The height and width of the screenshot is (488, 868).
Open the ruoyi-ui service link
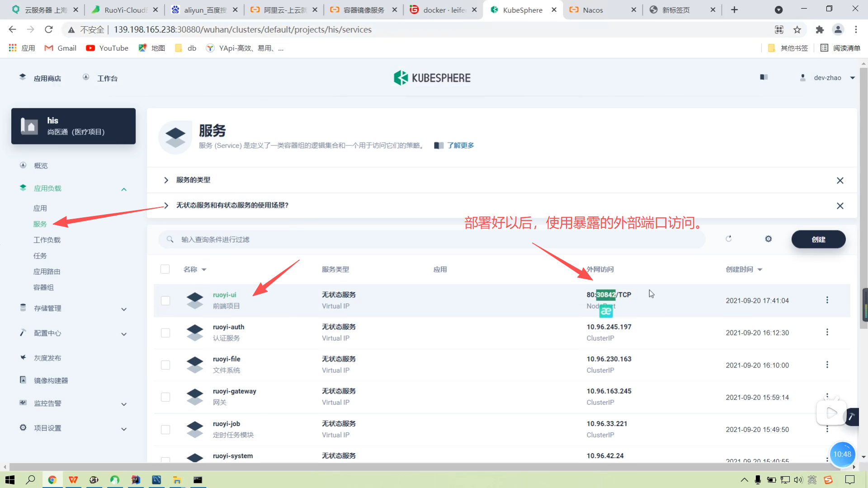coord(225,295)
